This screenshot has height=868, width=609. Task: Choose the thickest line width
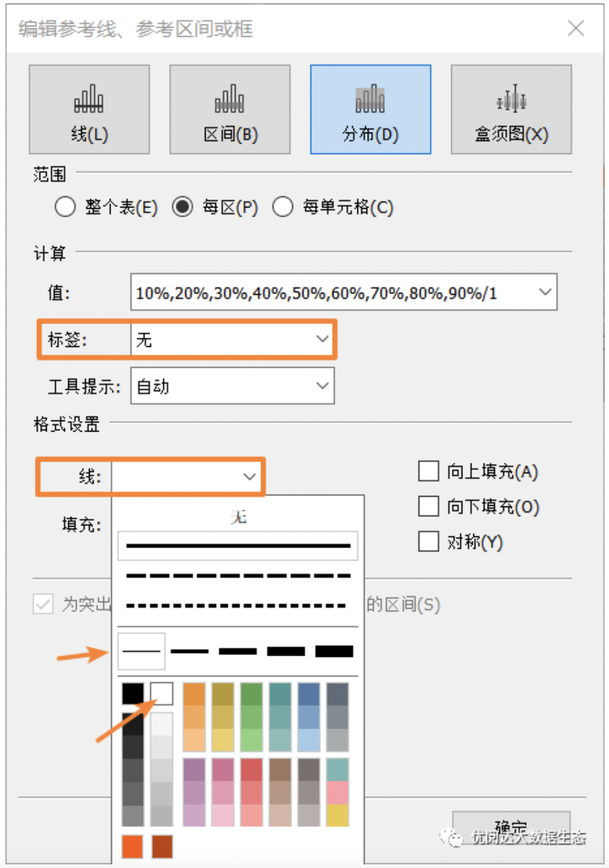(x=334, y=651)
